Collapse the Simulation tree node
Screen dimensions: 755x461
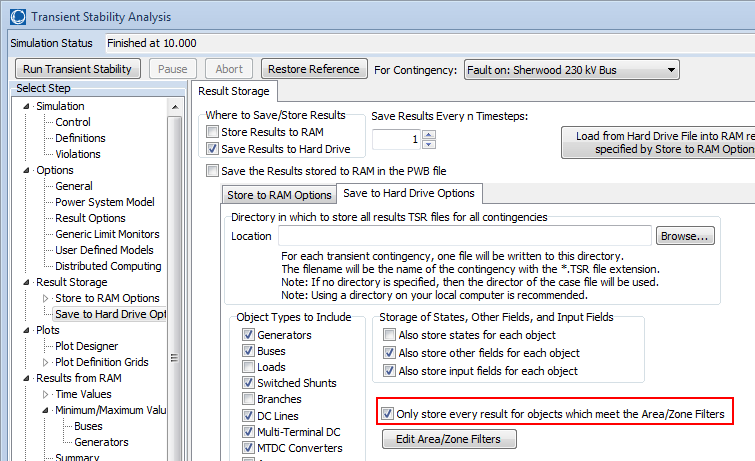click(26, 106)
